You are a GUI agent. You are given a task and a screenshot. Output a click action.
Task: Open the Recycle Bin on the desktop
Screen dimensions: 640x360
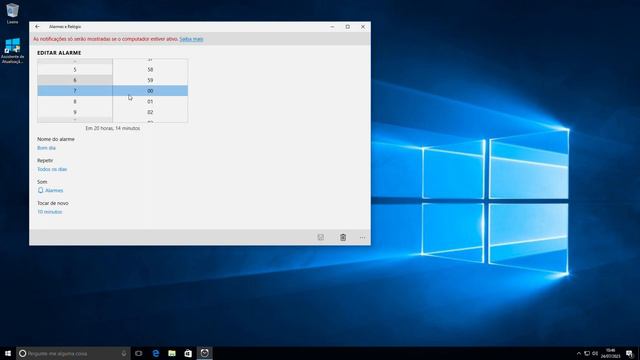coord(12,13)
